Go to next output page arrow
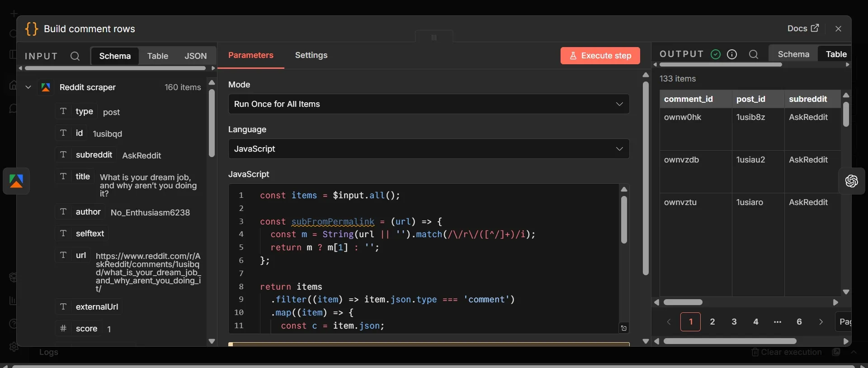The height and width of the screenshot is (368, 868). (x=821, y=322)
